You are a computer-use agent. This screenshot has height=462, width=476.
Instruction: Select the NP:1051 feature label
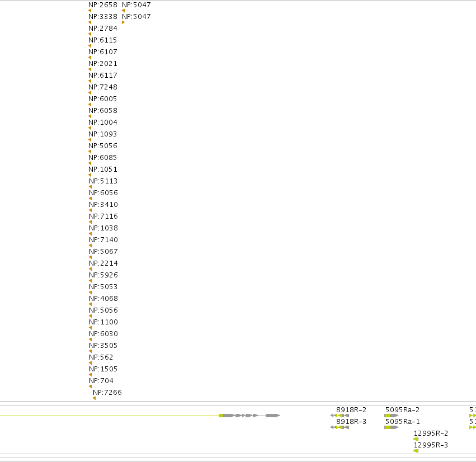(102, 169)
